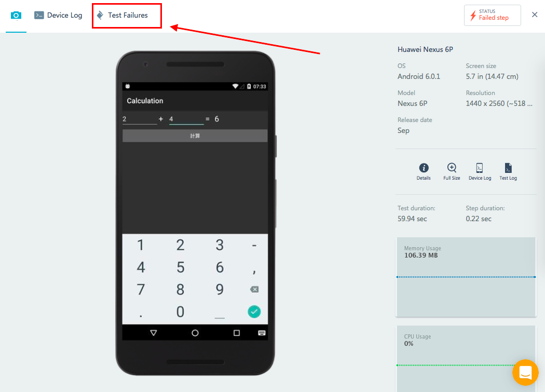Open the Test Failures tab

pos(122,15)
